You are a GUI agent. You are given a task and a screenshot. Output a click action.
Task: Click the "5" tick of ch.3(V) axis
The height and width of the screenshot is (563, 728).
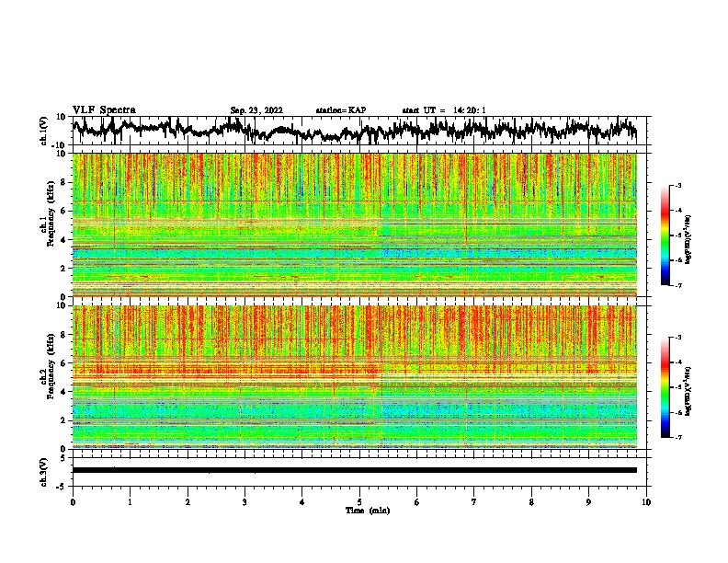pos(63,458)
